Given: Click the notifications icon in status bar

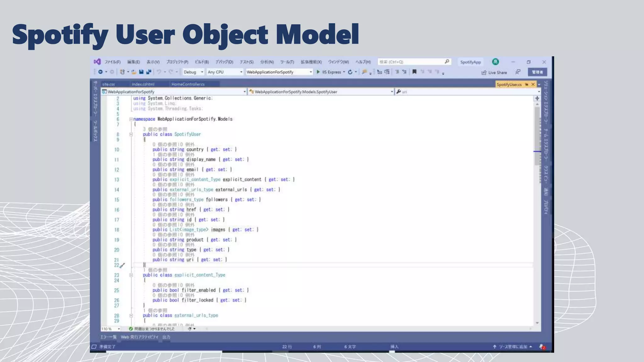Looking at the screenshot, I should pyautogui.click(x=542, y=347).
